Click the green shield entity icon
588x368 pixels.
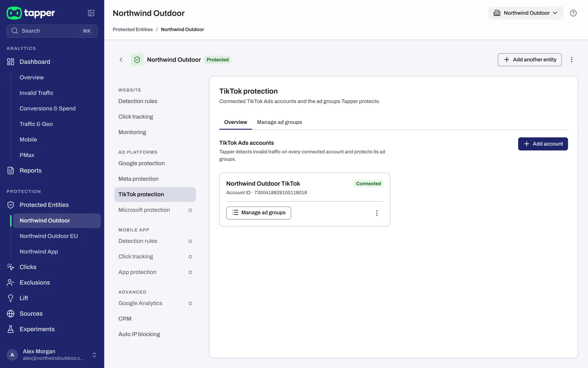(x=137, y=60)
